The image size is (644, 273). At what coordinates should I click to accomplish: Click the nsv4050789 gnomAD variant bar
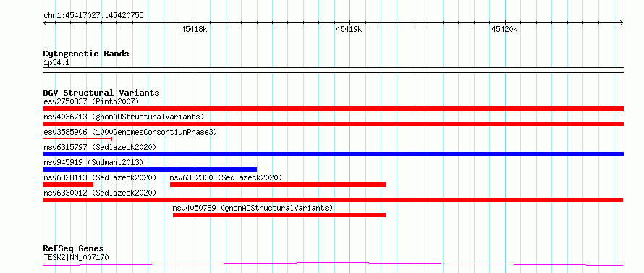click(279, 215)
